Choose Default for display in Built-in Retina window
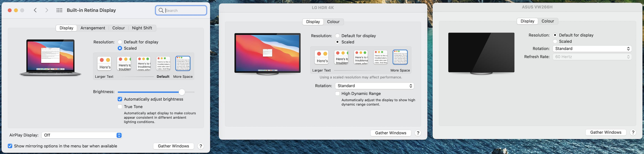This screenshot has width=644, height=154. coord(120,42)
